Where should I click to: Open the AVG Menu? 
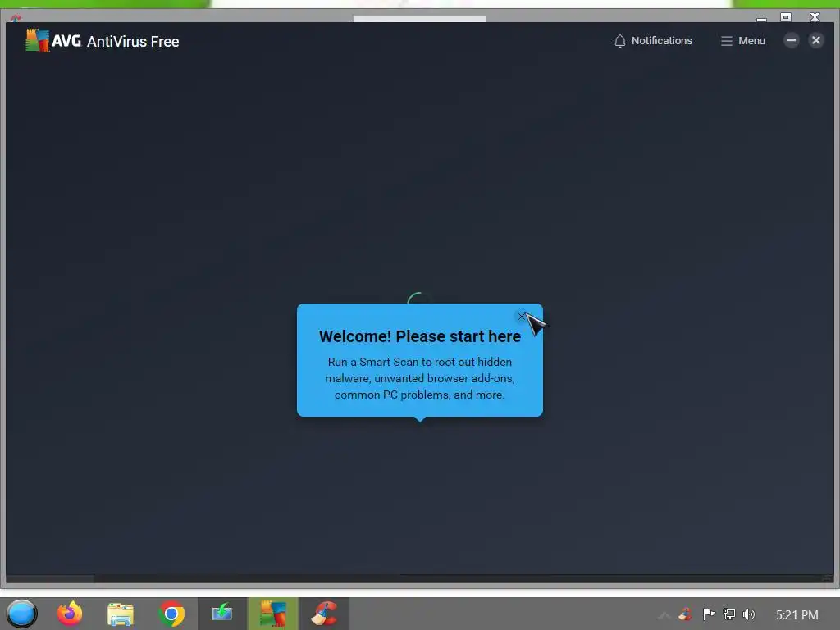742,41
